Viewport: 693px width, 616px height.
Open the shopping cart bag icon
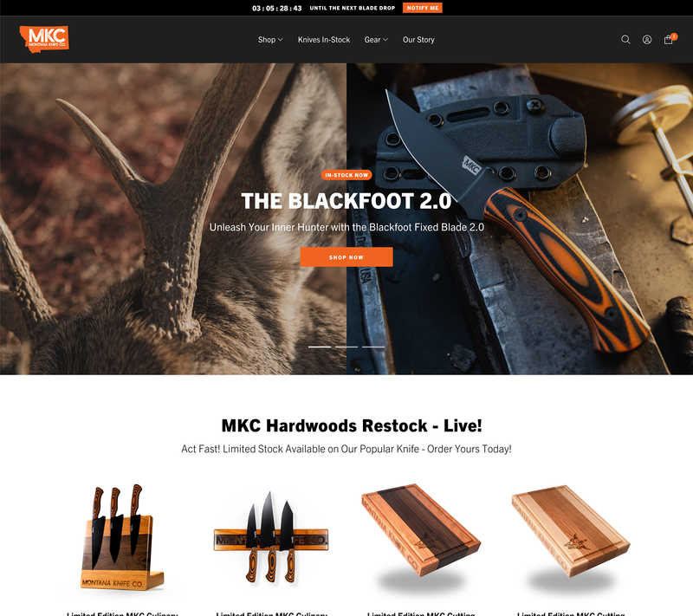[668, 40]
